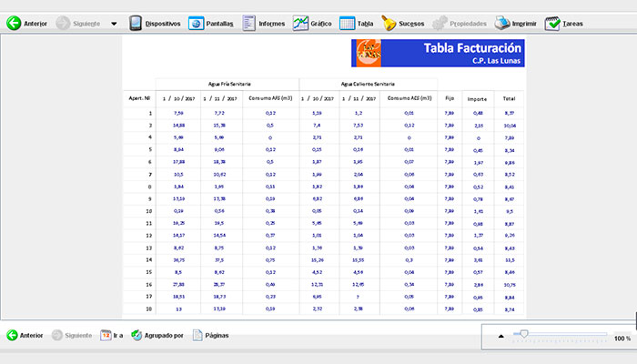Click the Páginas document icon
This screenshot has width=637, height=364.
click(x=197, y=335)
